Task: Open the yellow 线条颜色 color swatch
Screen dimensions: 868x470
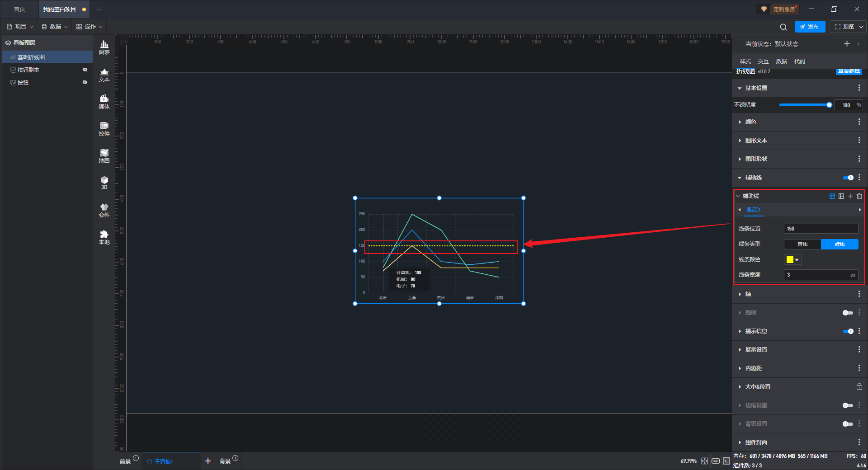Action: tap(793, 259)
